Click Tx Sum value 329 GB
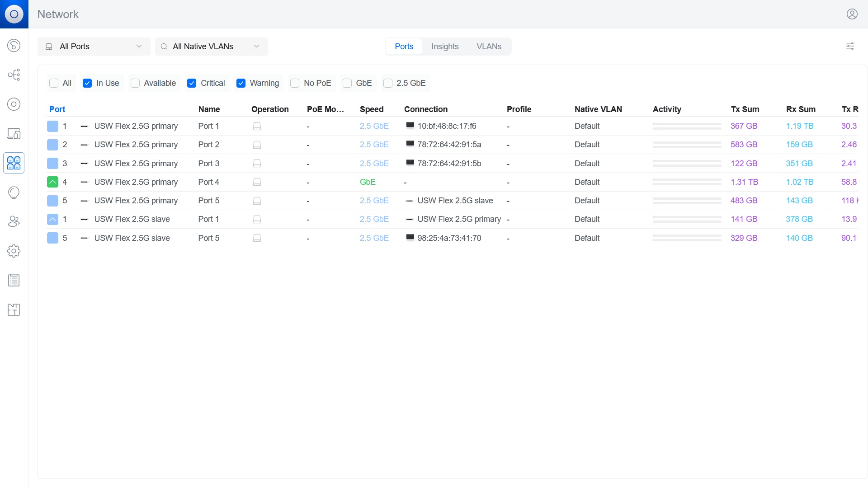 [744, 238]
